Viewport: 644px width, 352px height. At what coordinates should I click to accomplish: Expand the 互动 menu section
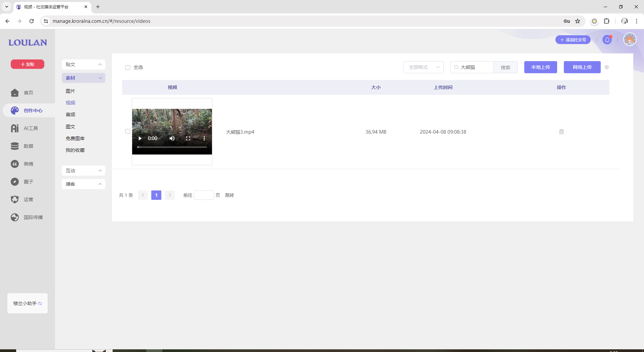pos(84,171)
